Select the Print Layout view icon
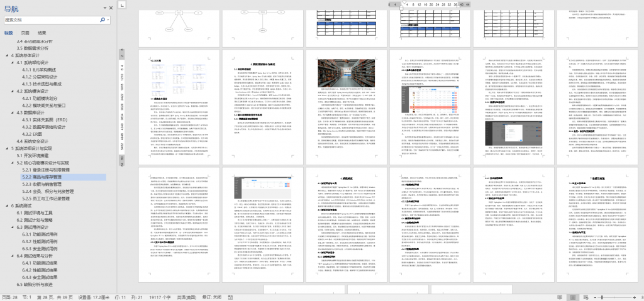The width and height of the screenshot is (644, 301). [x=572, y=297]
